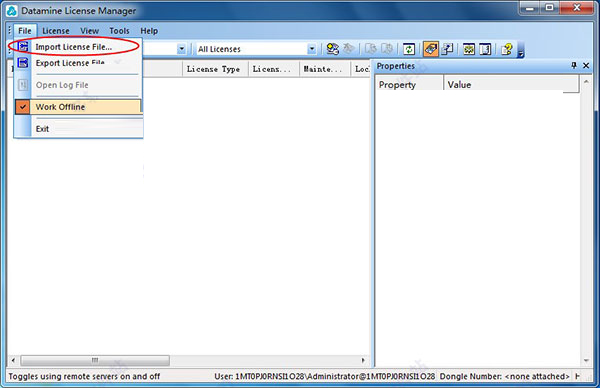600x388 pixels.
Task: Click the User status bar entry
Action: pos(324,377)
